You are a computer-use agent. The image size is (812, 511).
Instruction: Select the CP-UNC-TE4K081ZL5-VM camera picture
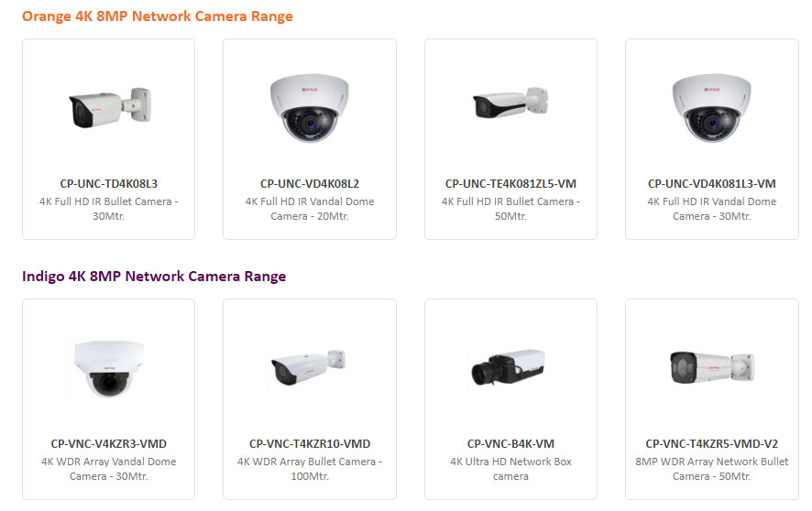(510, 103)
